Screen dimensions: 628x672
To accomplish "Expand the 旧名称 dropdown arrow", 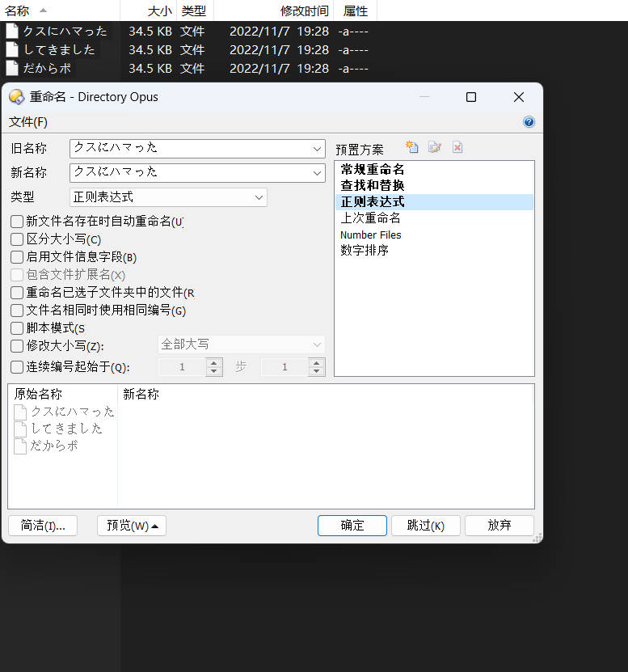I will coord(317,149).
